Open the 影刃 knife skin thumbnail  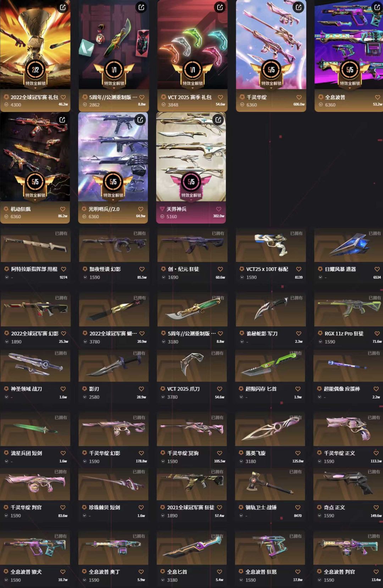point(113,366)
